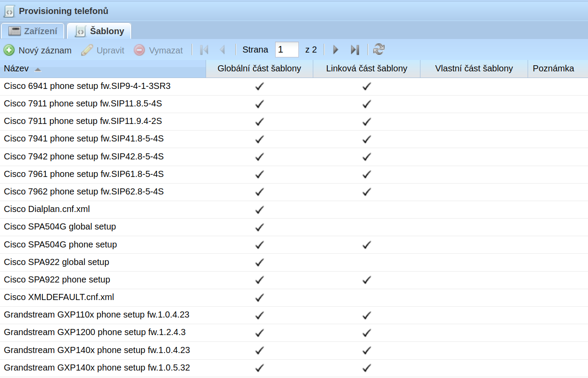Click the pencil Upravit icon
The width and height of the screenshot is (588, 378).
(x=87, y=50)
